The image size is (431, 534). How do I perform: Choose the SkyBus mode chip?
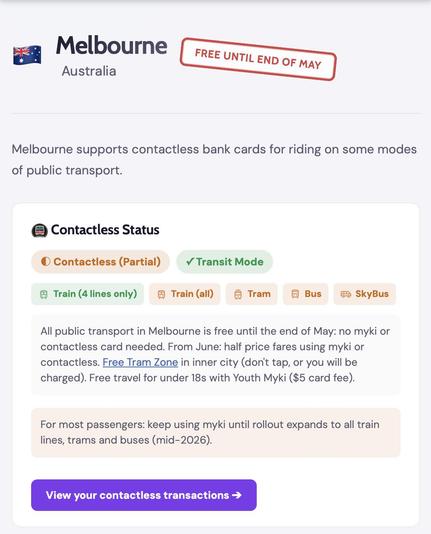pos(365,294)
